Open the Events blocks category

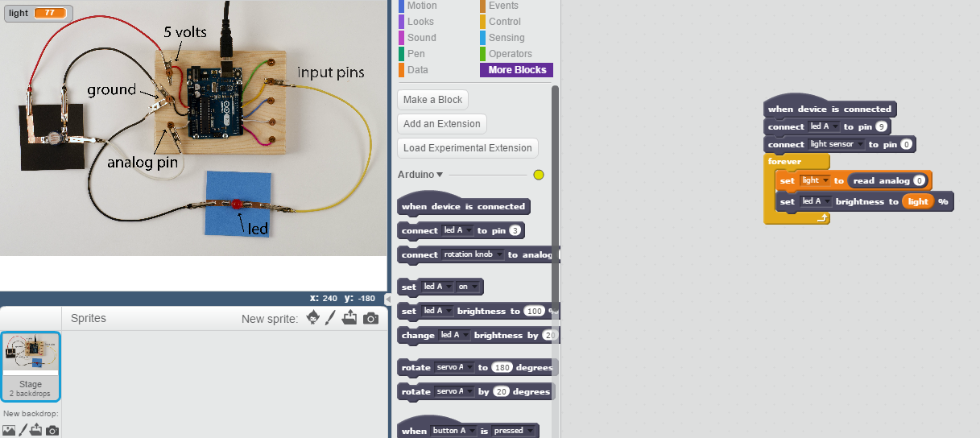pos(503,6)
